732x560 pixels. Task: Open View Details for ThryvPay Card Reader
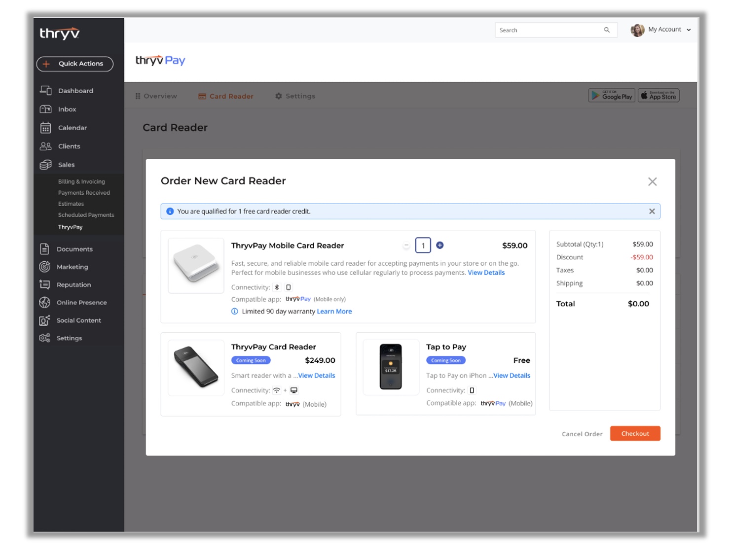[316, 376]
